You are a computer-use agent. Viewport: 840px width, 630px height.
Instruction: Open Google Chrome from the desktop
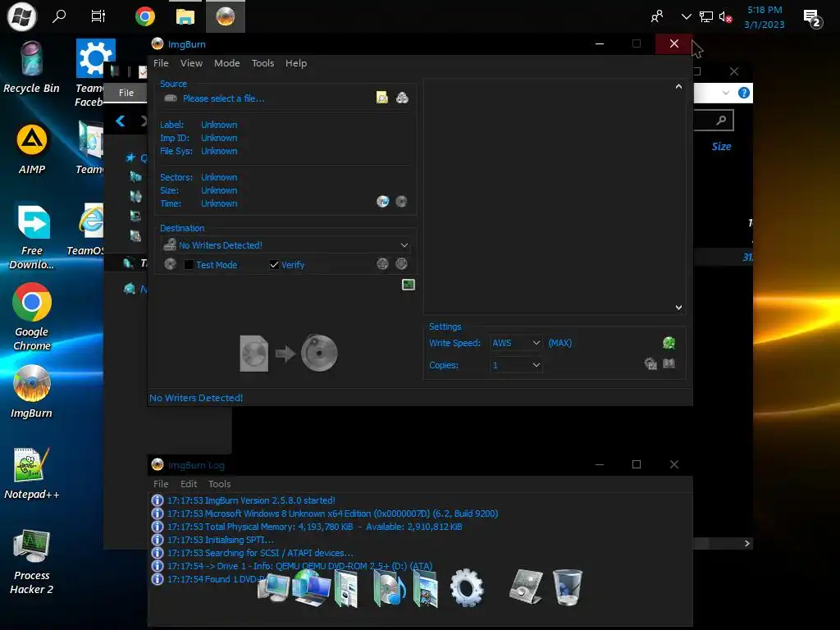[32, 317]
